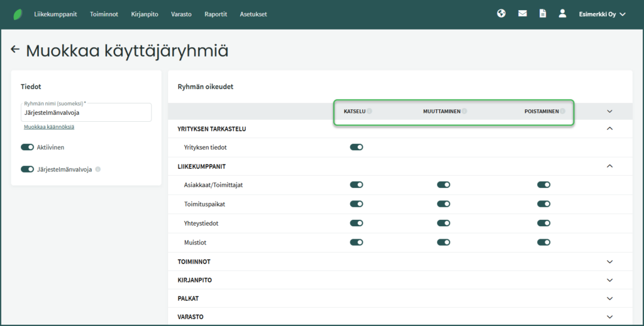Click info icon next to Poistaminen

click(x=563, y=111)
